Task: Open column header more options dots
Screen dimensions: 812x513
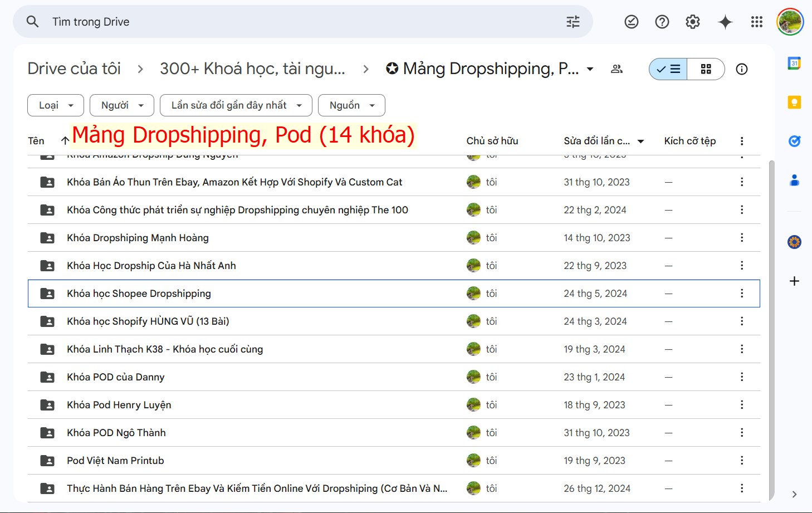Action: (742, 141)
